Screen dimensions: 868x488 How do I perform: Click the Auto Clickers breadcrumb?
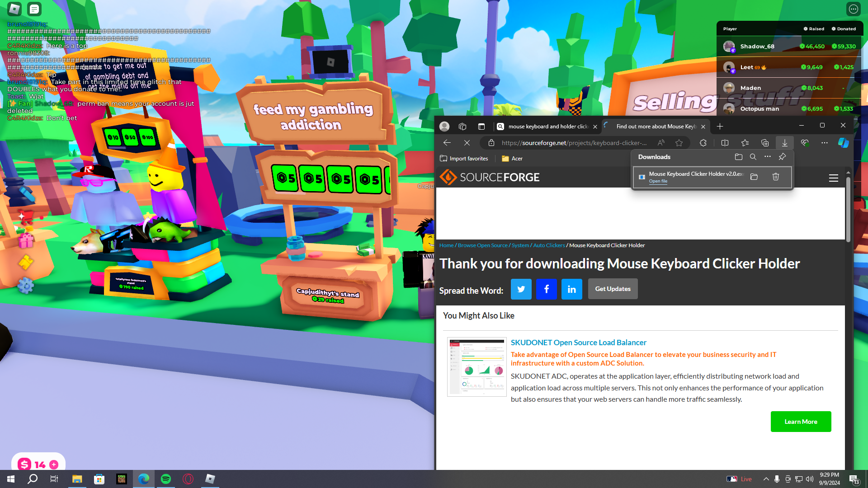click(x=549, y=245)
